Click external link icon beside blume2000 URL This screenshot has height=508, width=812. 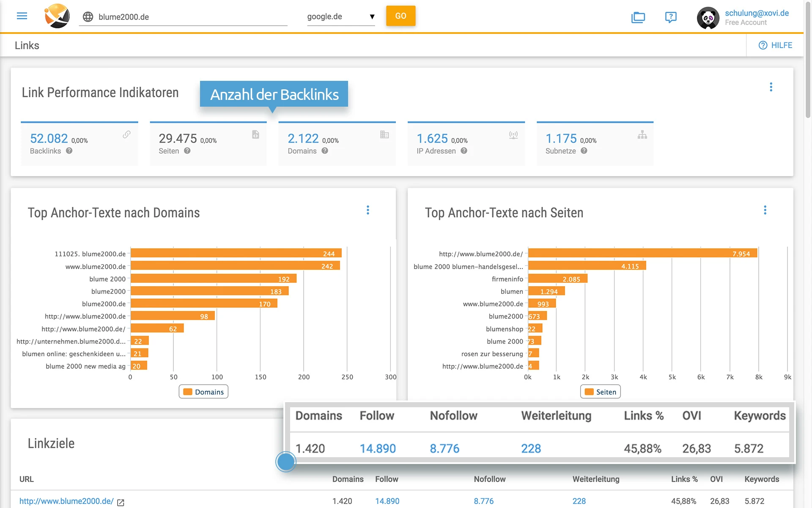point(121,502)
